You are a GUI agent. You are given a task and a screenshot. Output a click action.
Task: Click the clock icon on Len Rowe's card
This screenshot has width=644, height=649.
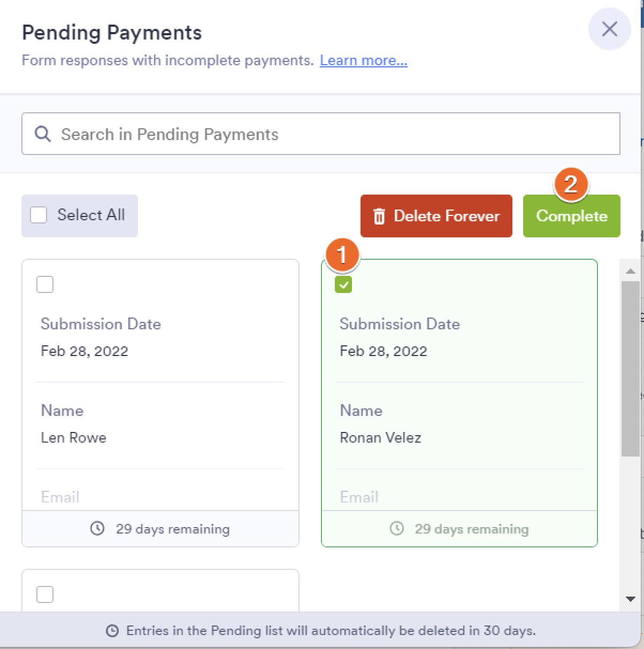pos(97,529)
